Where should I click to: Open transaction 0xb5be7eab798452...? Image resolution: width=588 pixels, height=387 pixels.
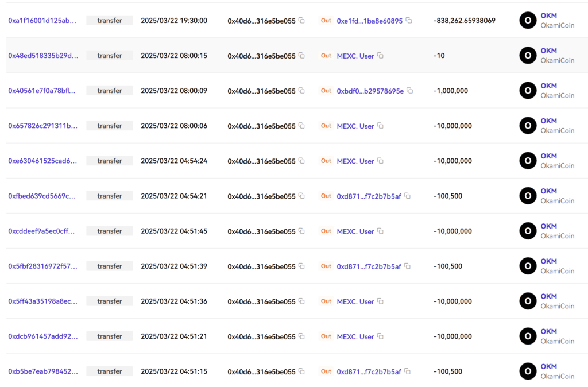[43, 371]
